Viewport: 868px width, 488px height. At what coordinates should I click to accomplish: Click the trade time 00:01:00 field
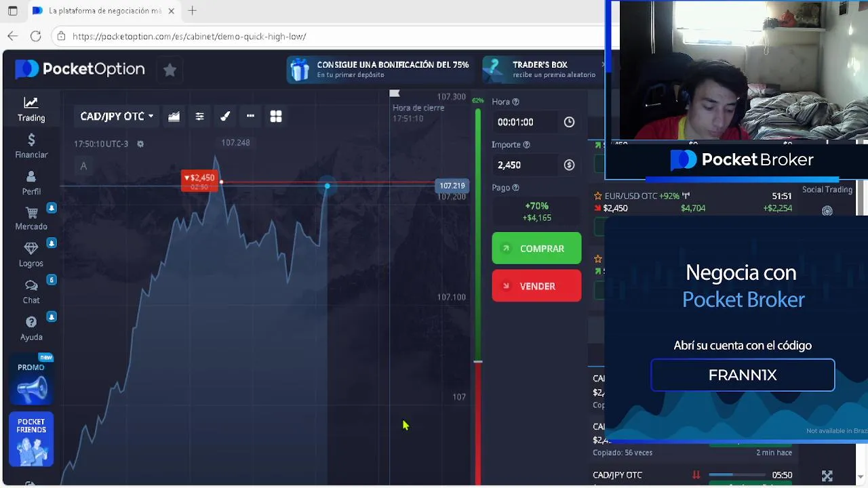pos(526,122)
